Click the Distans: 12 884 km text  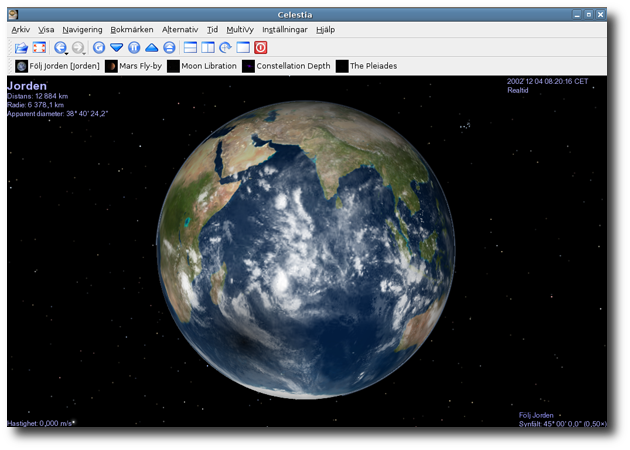[x=38, y=96]
